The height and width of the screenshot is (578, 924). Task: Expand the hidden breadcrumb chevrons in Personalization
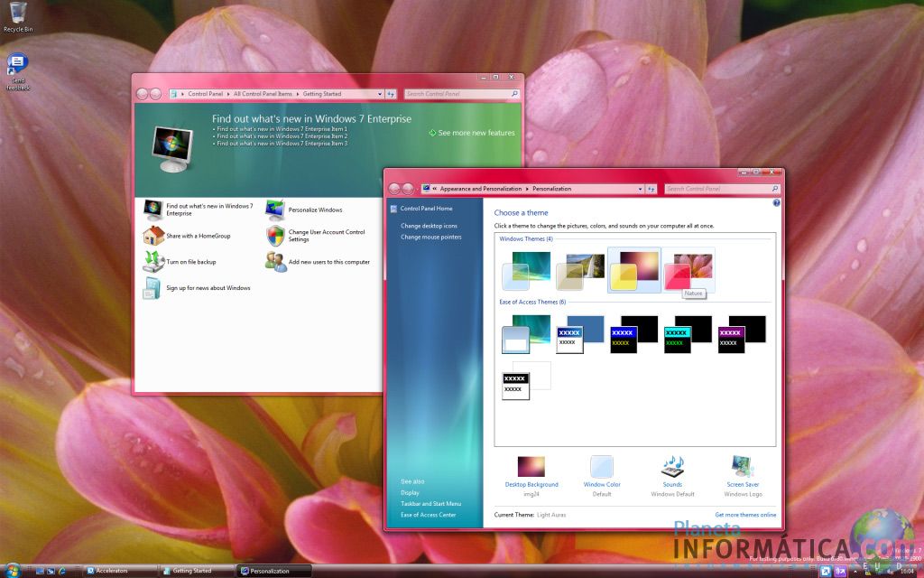point(435,189)
